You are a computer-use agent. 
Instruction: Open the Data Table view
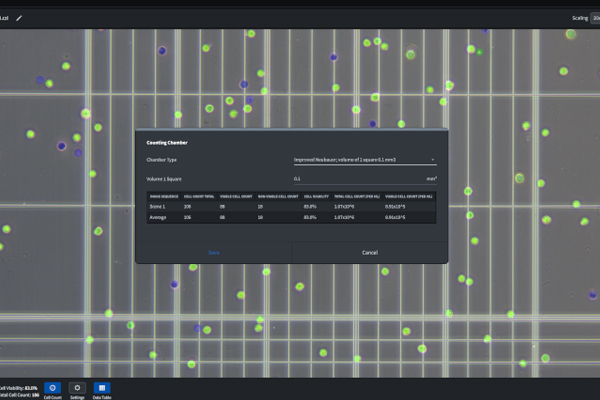click(x=101, y=388)
